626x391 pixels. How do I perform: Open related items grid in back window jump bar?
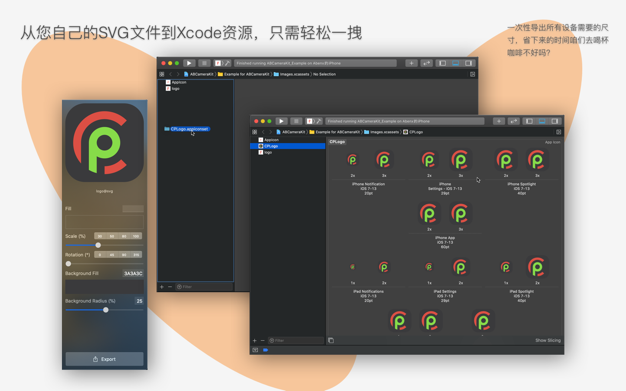(x=162, y=74)
